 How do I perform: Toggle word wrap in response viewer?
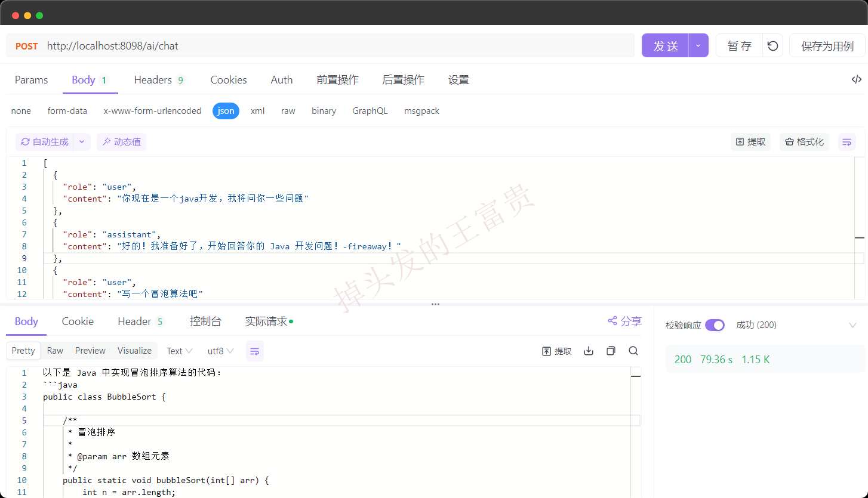point(254,351)
